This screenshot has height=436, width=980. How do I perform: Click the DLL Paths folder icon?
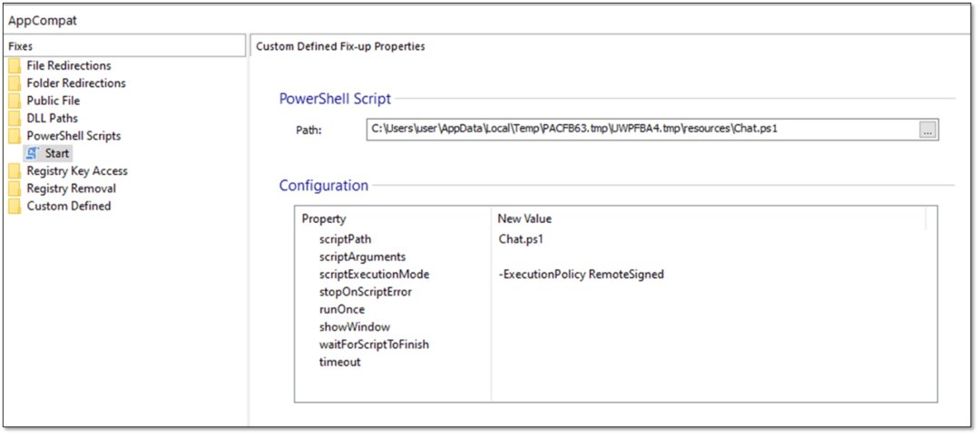pyautogui.click(x=15, y=118)
